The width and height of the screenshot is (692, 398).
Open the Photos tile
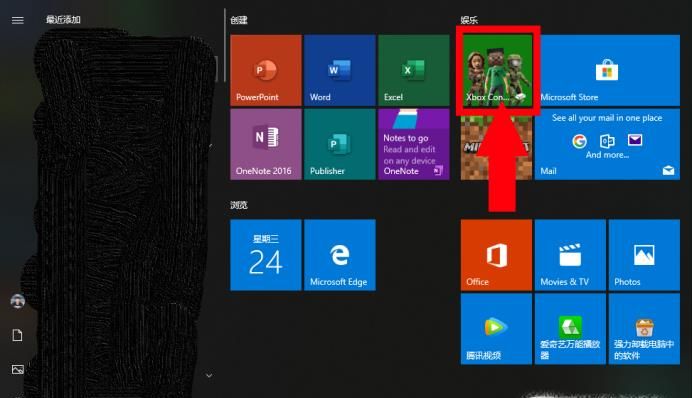pyautogui.click(x=644, y=255)
